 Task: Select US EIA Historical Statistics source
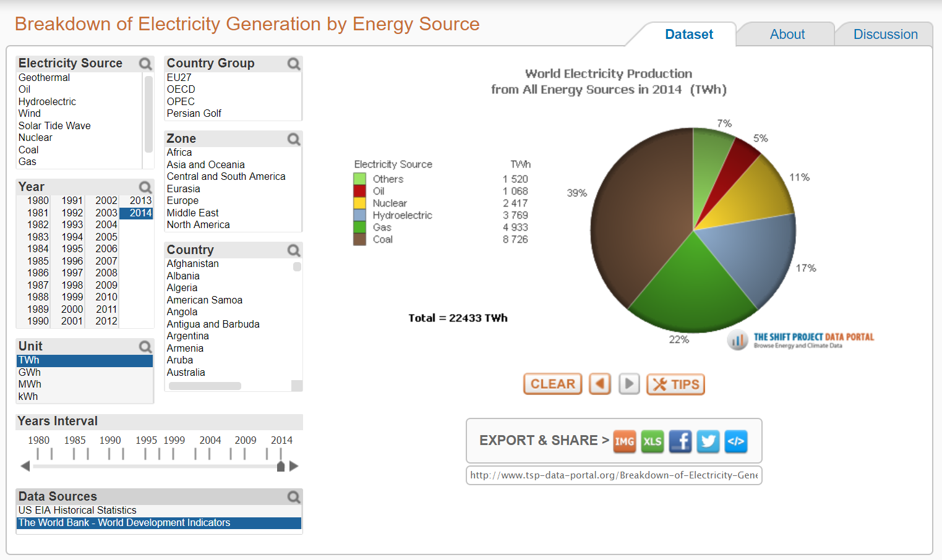tap(77, 510)
